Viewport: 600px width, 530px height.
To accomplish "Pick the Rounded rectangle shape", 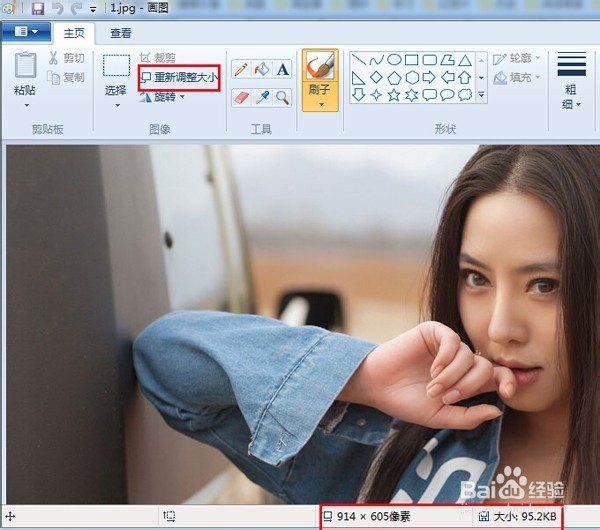I will pos(429,60).
